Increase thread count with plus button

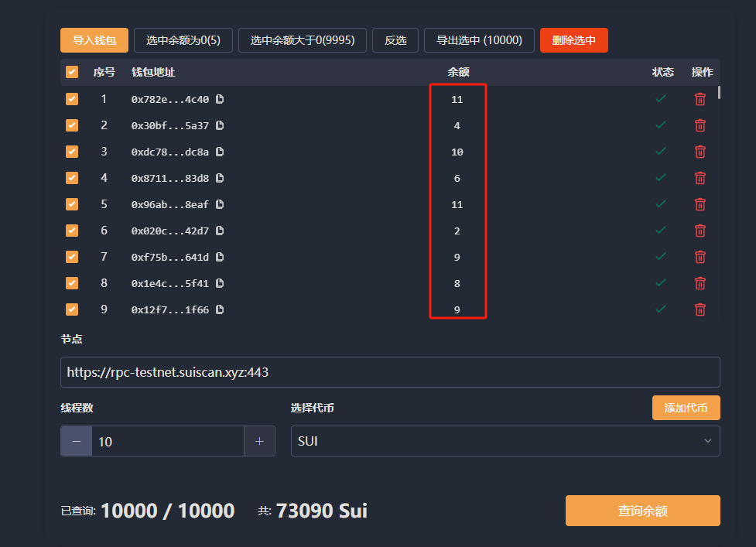(x=259, y=441)
